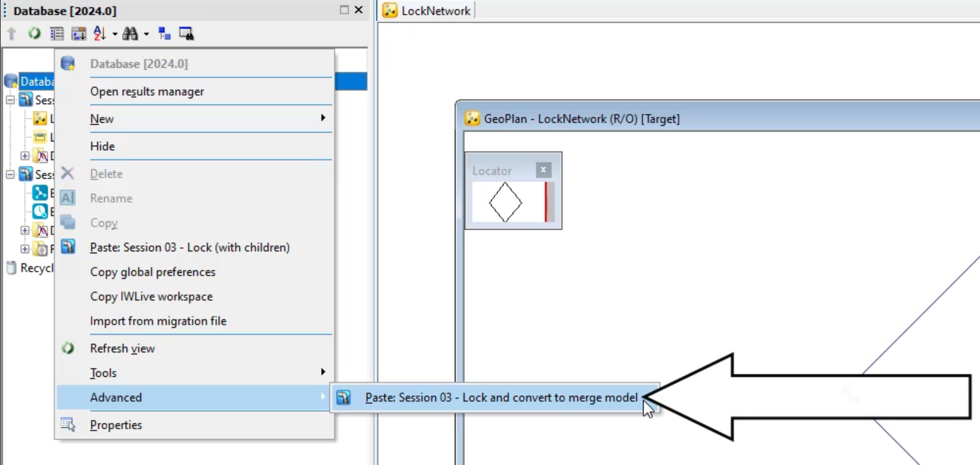
Task: Click the search icon in toolbar
Action: point(131,33)
